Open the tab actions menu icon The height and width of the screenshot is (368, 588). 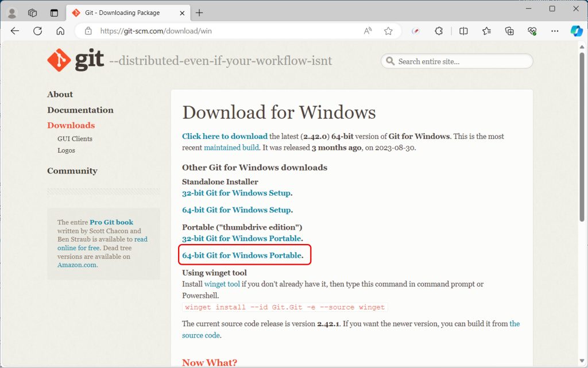tap(33, 13)
